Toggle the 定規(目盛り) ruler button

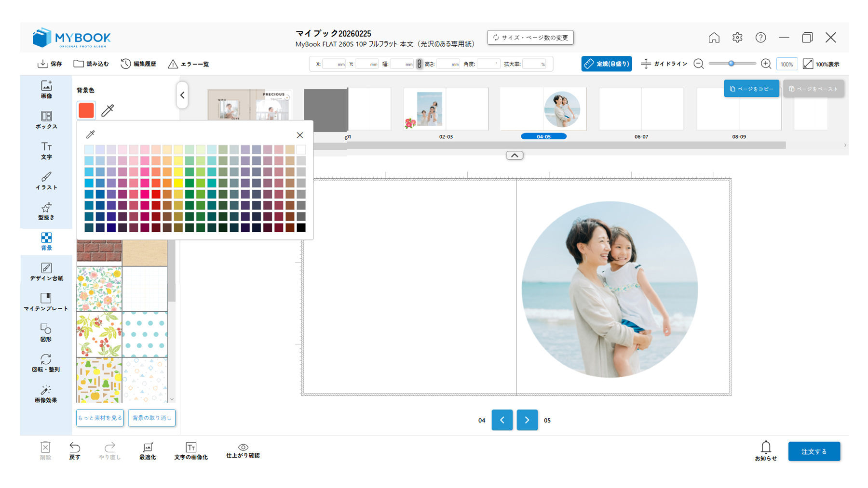click(606, 64)
